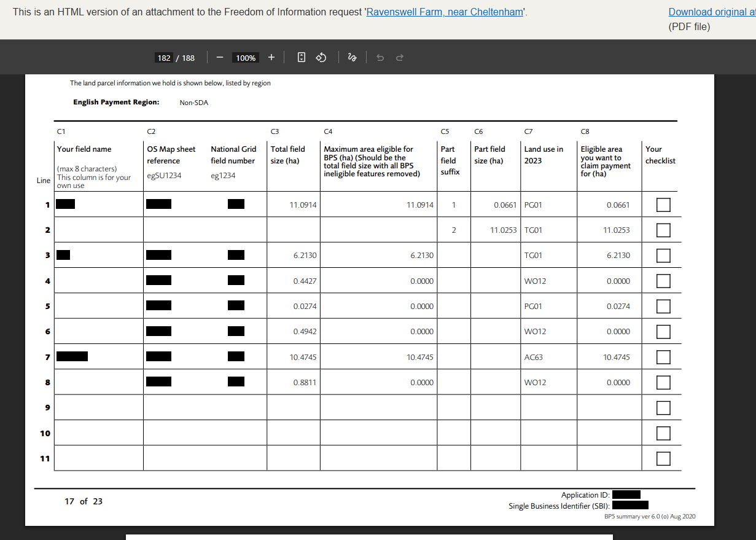Click the '/ 188' total pages text

pyautogui.click(x=185, y=58)
